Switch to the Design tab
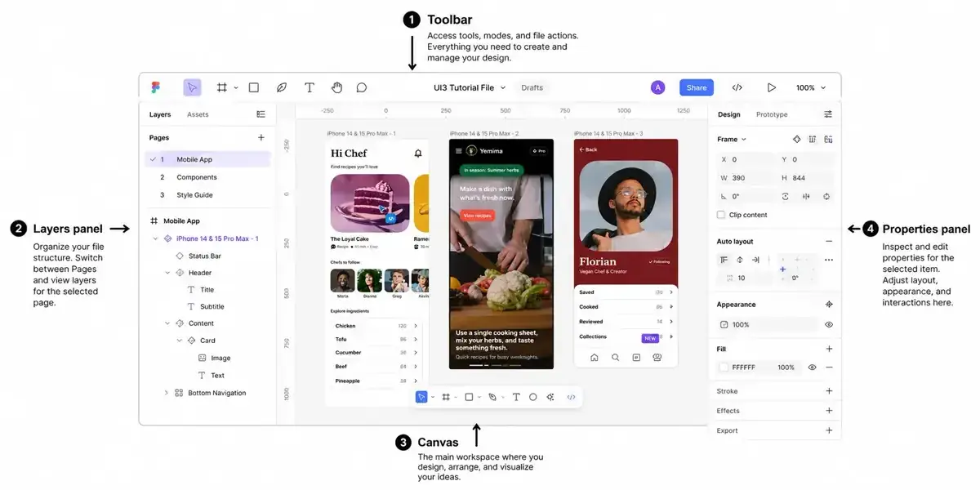The image size is (980, 490). [x=729, y=114]
